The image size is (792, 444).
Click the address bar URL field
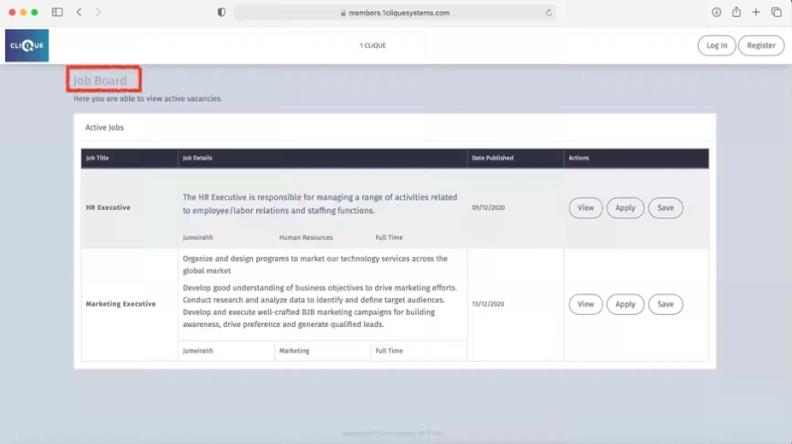[x=395, y=12]
